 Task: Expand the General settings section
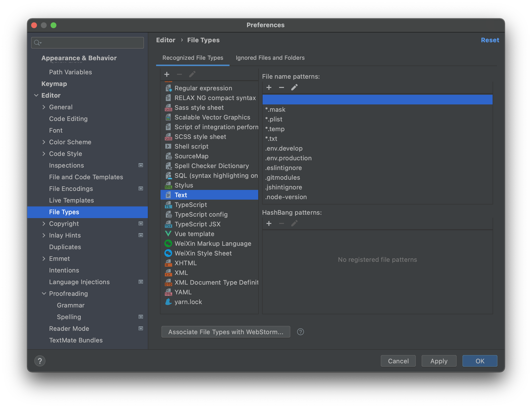44,107
